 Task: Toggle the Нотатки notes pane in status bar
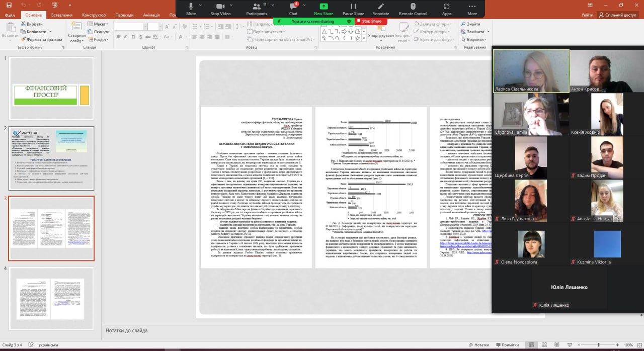pyautogui.click(x=478, y=345)
